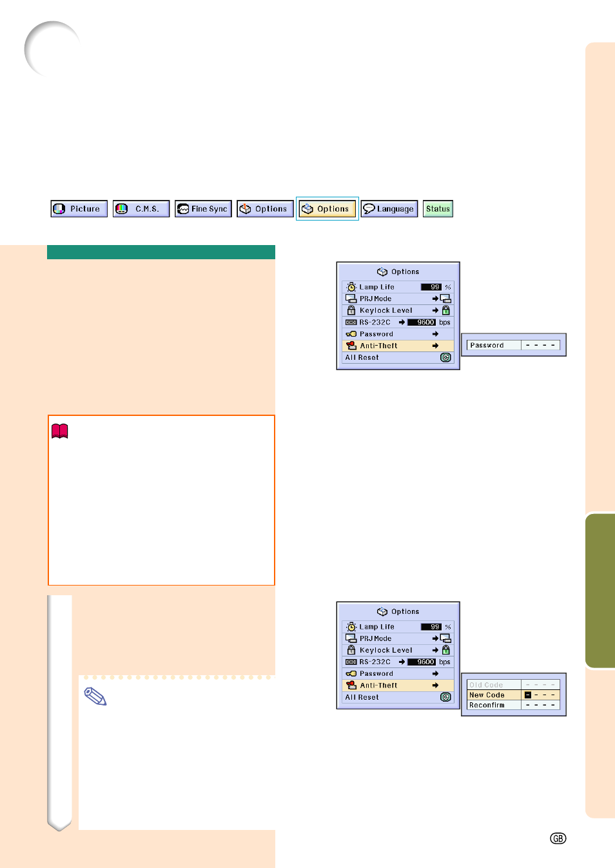Image resolution: width=615 pixels, height=868 pixels.
Task: Click the PRJ Mode projector icon in the upper Options menu
Action: [351, 299]
